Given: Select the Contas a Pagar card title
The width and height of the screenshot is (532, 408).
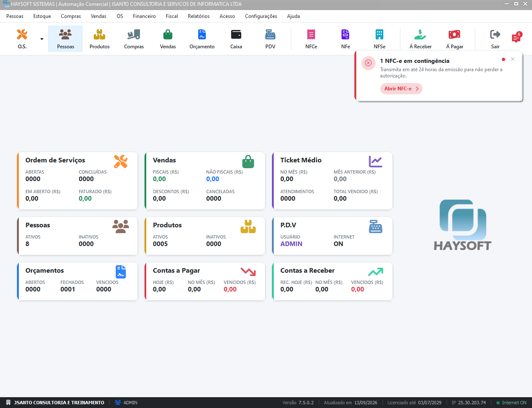Looking at the screenshot, I should click(x=177, y=271).
